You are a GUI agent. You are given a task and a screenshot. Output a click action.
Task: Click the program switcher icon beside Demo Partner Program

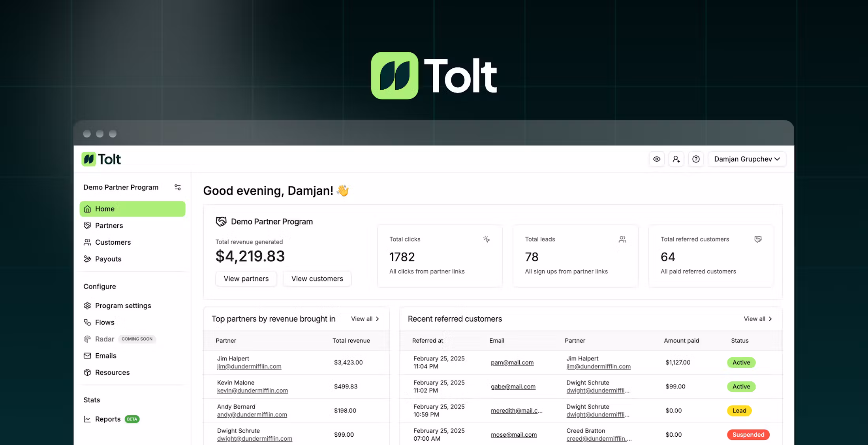[178, 187]
